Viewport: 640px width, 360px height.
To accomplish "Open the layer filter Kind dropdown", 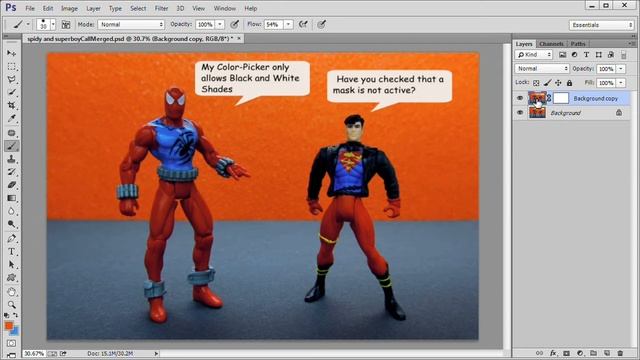I will click(533, 55).
